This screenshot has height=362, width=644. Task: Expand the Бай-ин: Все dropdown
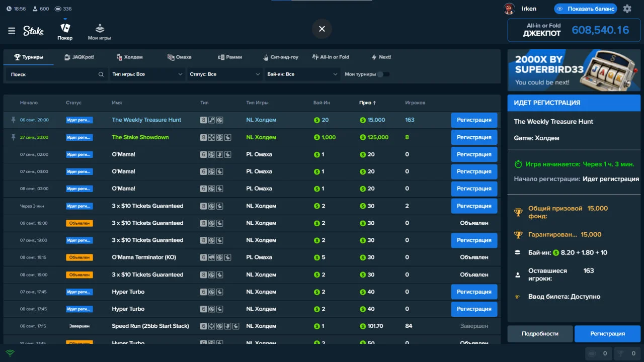point(302,74)
